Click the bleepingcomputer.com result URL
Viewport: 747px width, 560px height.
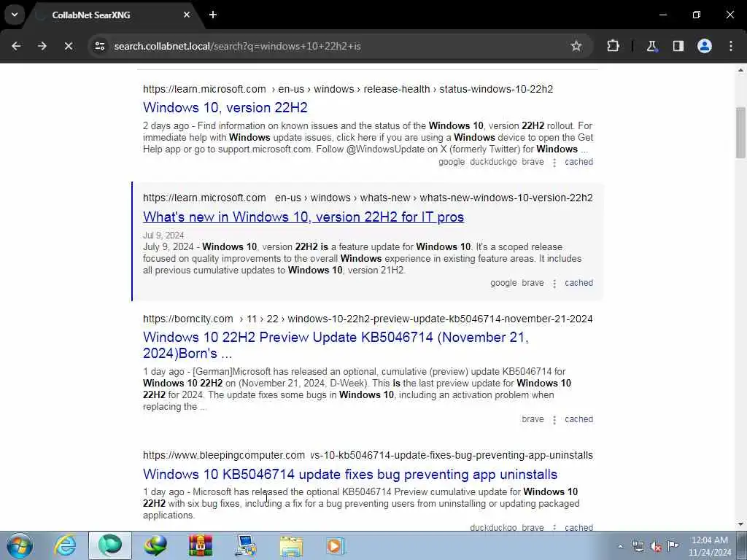tap(368, 455)
